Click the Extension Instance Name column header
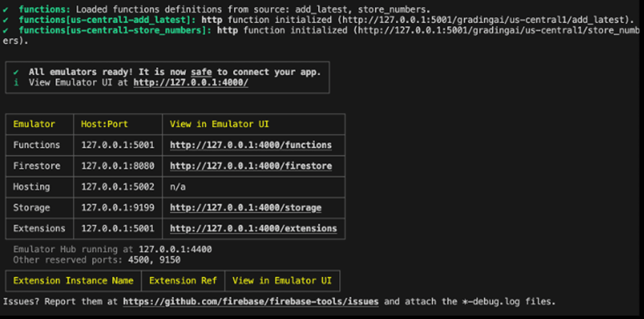This screenshot has height=319, width=644. pyautogui.click(x=73, y=281)
